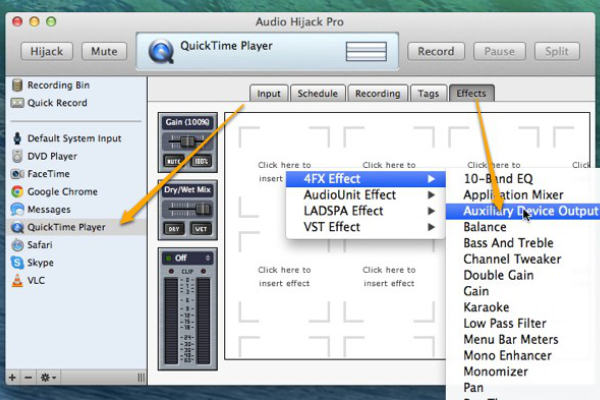Start recording with Record button
600x400 pixels.
tap(436, 51)
